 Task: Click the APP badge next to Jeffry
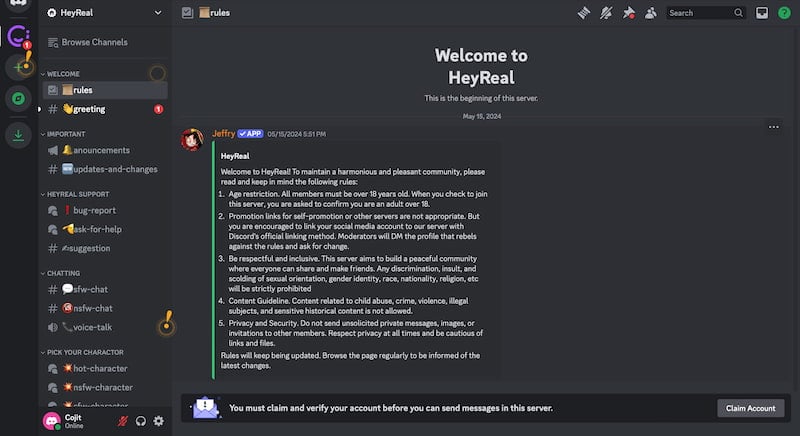pos(251,134)
